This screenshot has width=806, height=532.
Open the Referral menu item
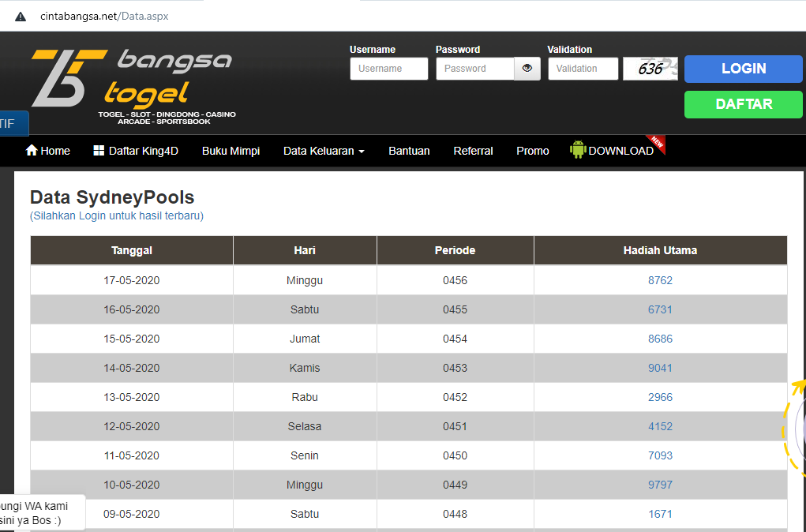(473, 151)
